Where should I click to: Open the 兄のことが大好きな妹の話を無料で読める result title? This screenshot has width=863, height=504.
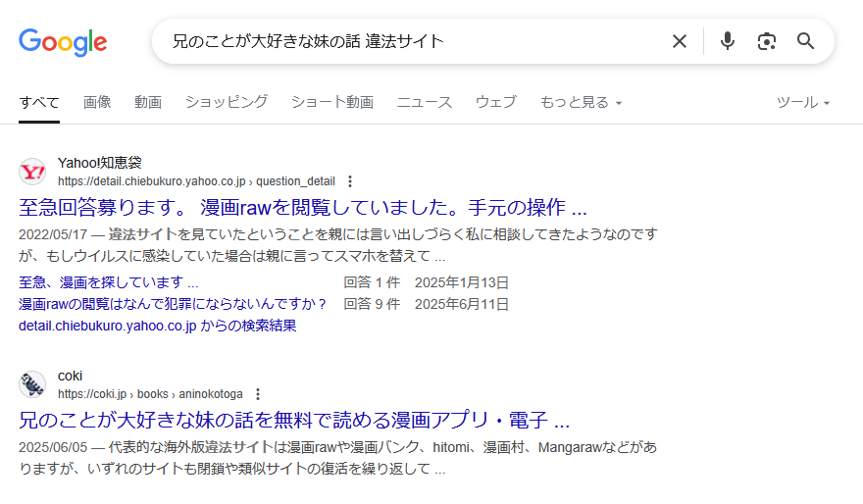point(294,421)
